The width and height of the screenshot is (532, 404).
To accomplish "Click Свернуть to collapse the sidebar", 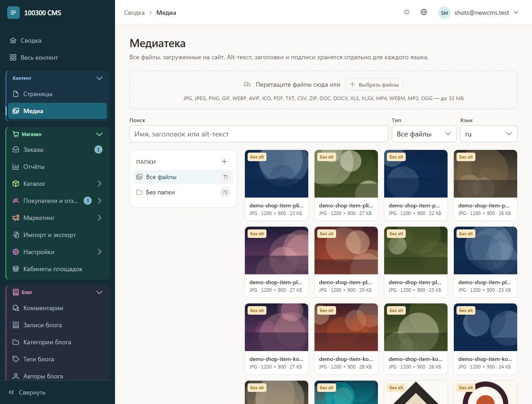I will pos(27,392).
